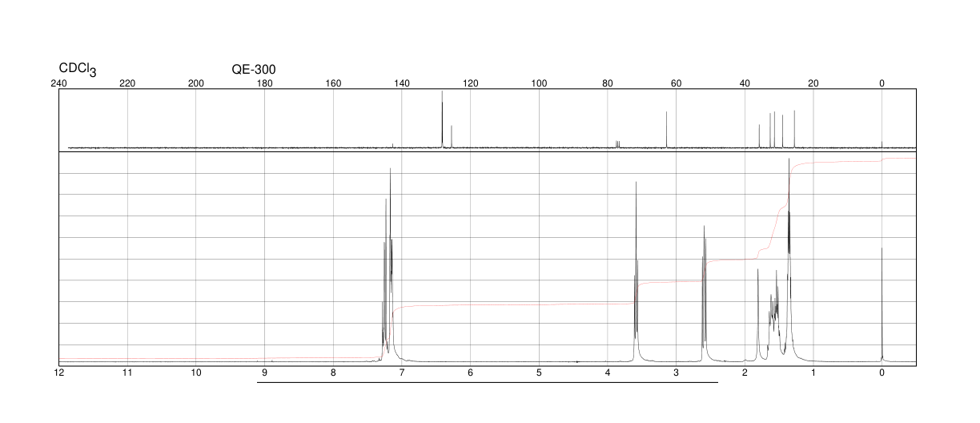Select the small carbon peak near 142.6 ppm

pos(393,146)
